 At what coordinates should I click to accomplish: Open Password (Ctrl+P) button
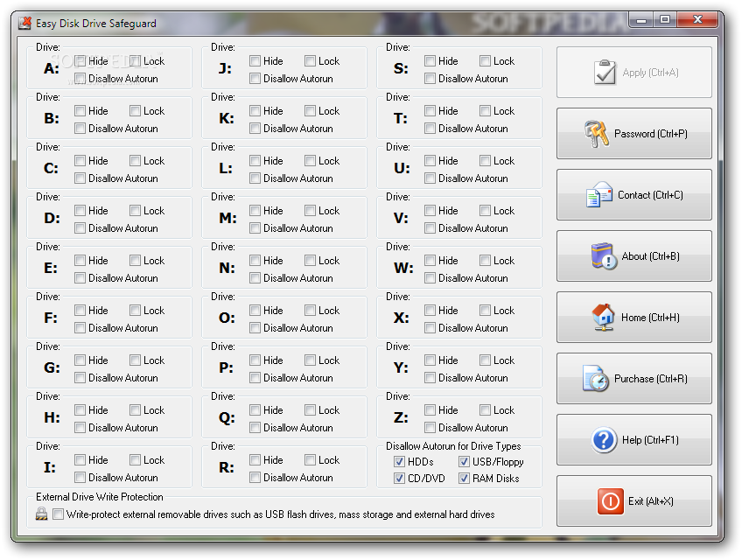pos(634,134)
